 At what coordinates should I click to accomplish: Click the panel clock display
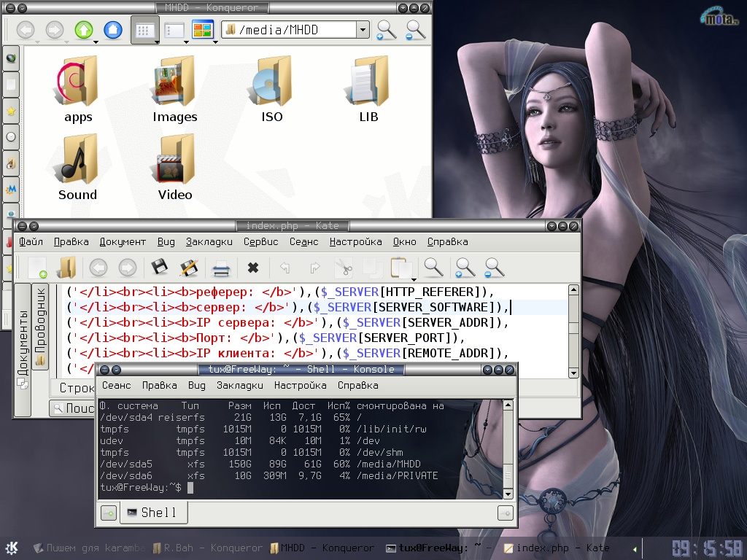point(708,548)
